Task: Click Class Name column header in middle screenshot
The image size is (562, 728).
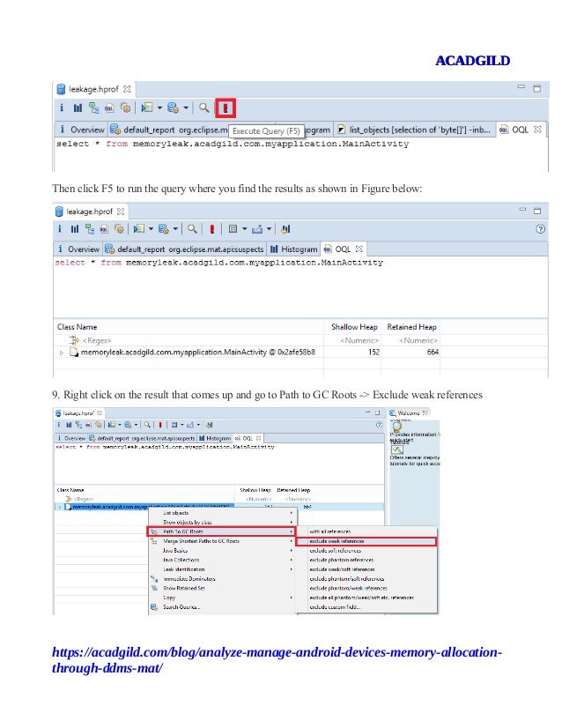Action: [189, 327]
